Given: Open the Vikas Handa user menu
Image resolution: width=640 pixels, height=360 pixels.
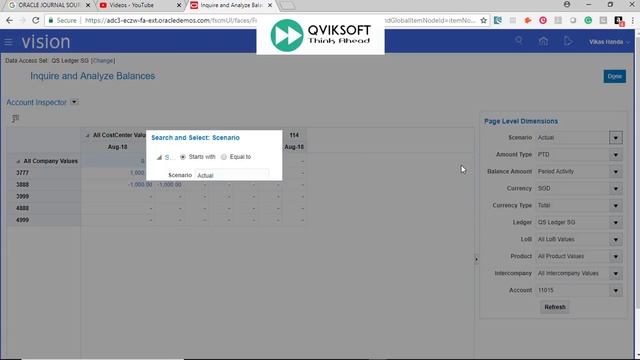Looking at the screenshot, I should point(609,42).
